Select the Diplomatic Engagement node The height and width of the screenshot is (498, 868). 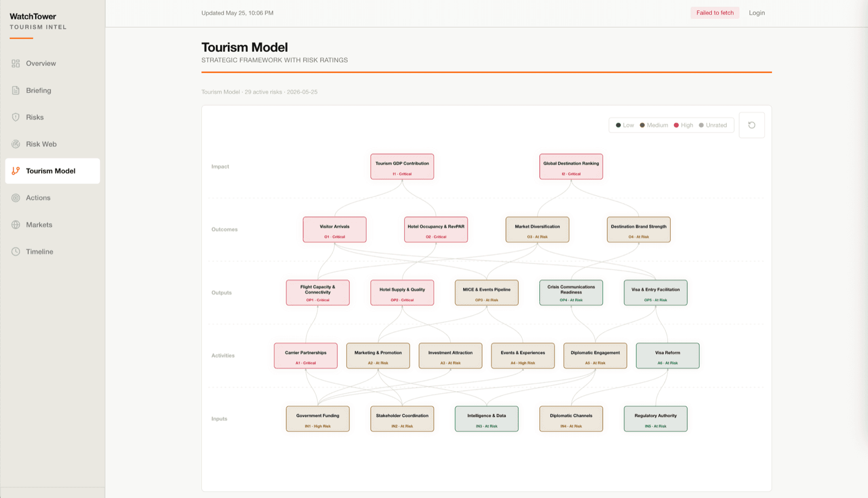click(595, 356)
